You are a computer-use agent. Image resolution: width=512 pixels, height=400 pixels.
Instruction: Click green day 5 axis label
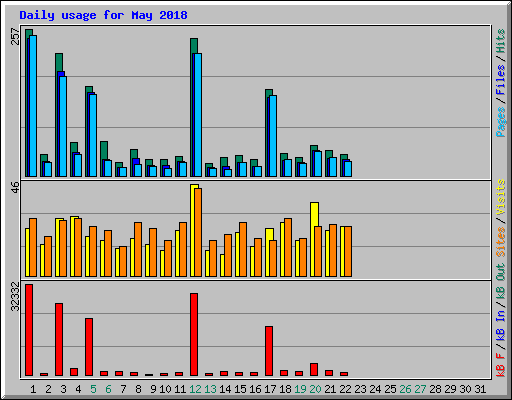[93, 389]
